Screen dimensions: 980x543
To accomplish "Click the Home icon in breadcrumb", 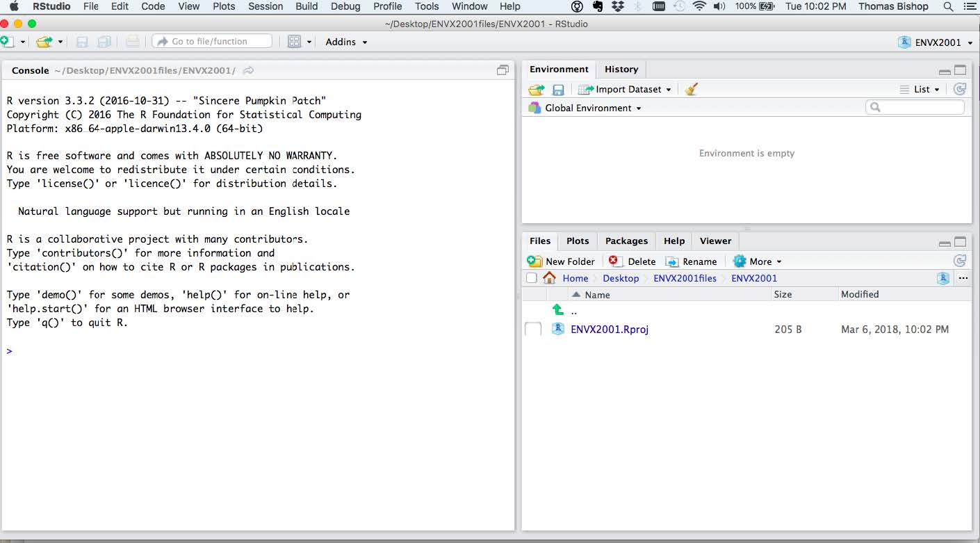I will pos(549,278).
